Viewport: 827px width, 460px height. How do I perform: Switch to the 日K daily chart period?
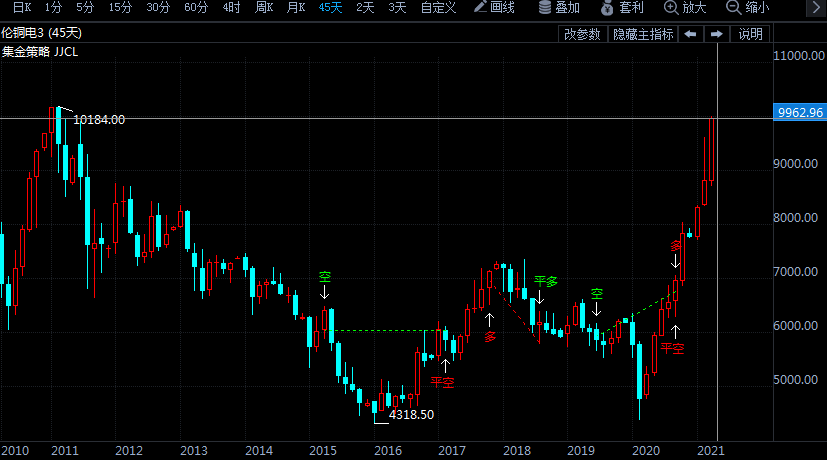(x=22, y=7)
